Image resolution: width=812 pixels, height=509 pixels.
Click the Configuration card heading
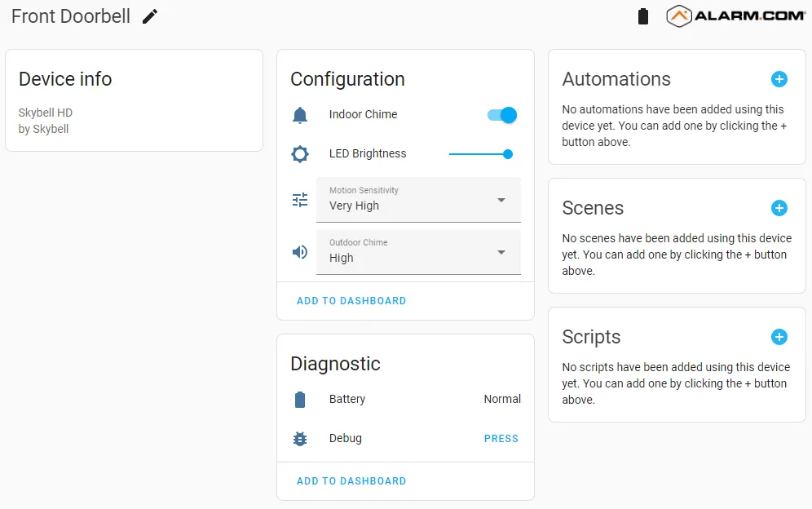347,79
